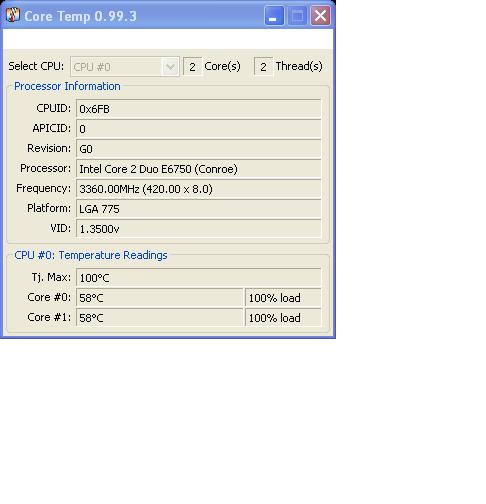This screenshot has height=504, width=486.
Task: Click the VID 1.3500v field
Action: coord(199,228)
